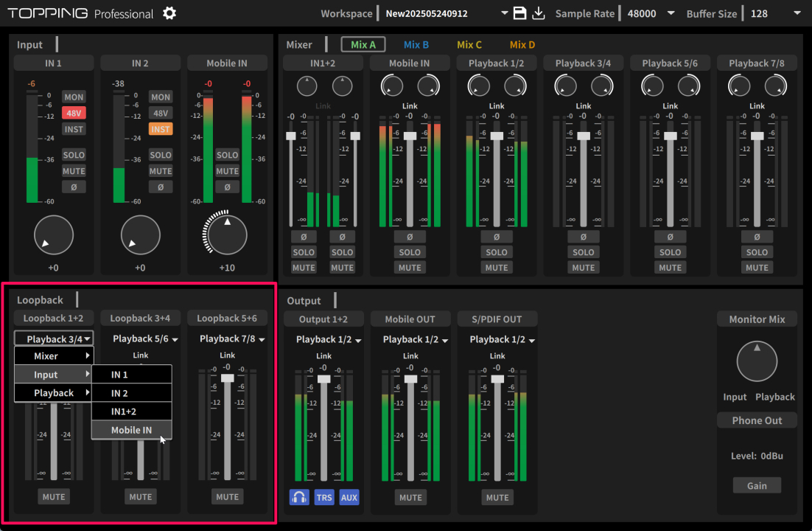Click the Monitor Mix header
Image resolution: width=812 pixels, height=531 pixels.
coord(757,319)
